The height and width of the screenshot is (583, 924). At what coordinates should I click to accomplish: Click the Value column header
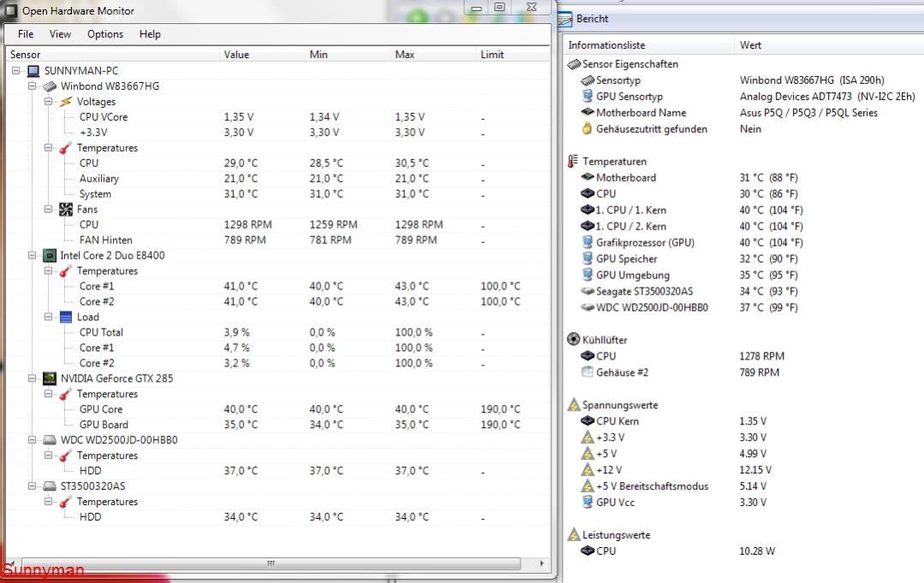pyautogui.click(x=262, y=55)
